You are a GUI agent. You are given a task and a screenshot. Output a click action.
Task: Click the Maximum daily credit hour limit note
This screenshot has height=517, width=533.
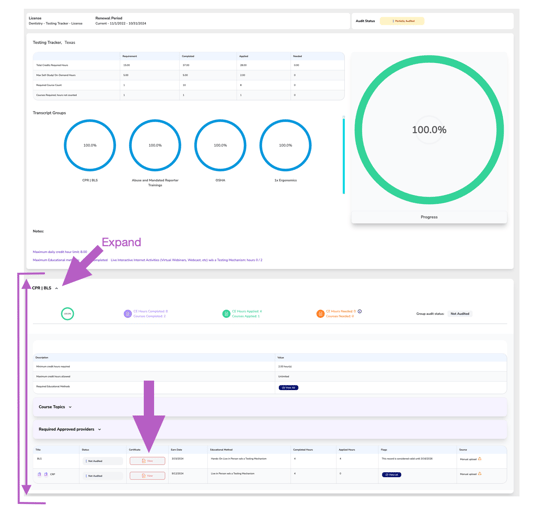(60, 252)
